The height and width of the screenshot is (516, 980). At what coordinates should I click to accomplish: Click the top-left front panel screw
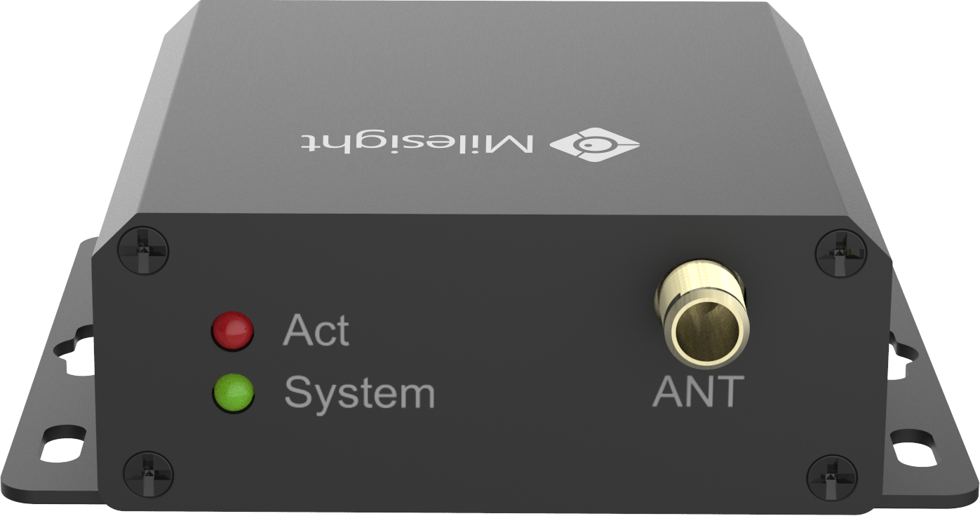pyautogui.click(x=143, y=249)
